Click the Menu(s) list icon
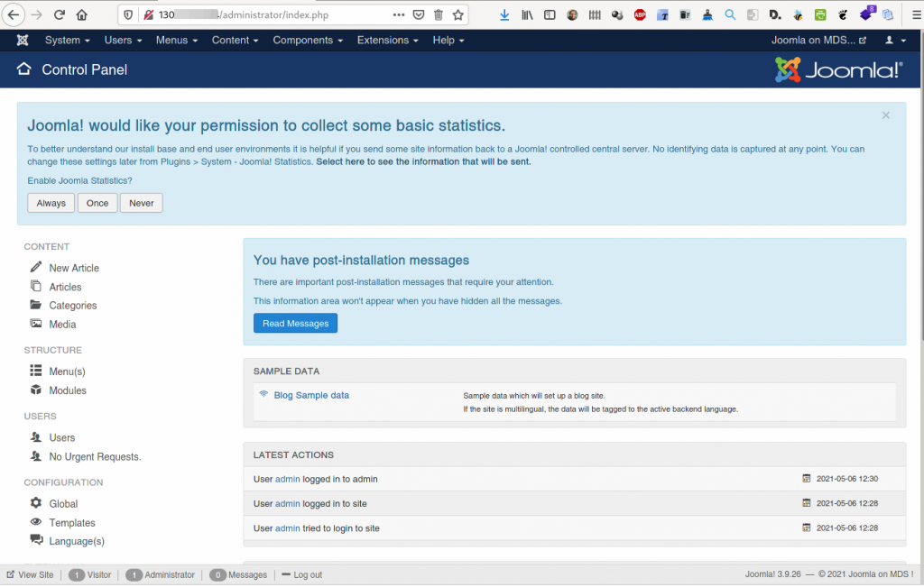The width and height of the screenshot is (924, 587). (x=36, y=371)
